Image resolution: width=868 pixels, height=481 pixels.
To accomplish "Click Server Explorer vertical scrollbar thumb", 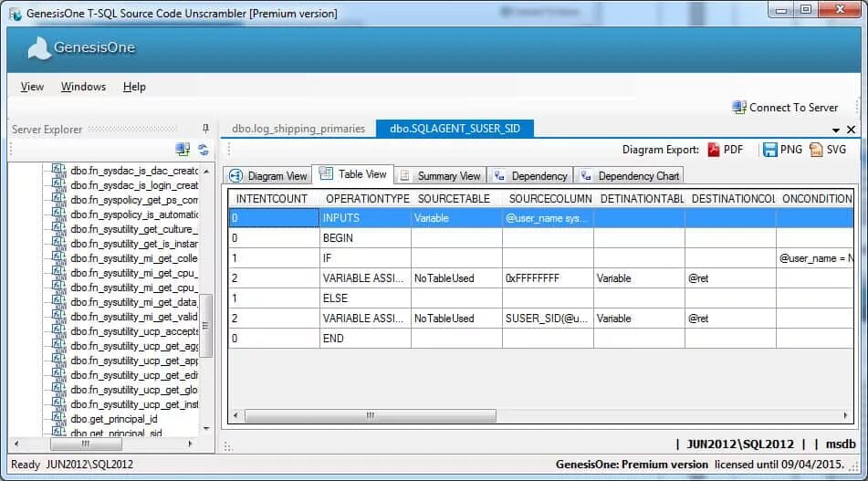I will [x=206, y=326].
